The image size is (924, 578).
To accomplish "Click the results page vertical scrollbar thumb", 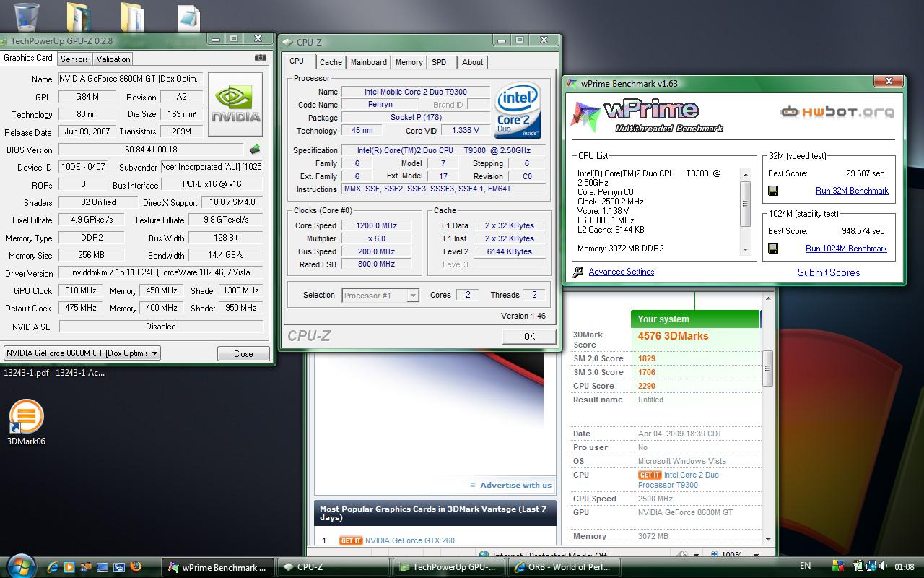I will point(767,369).
